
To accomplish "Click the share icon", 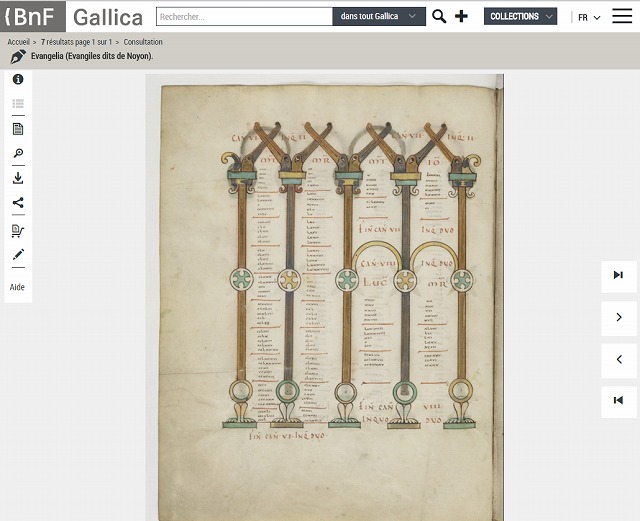I will 18,203.
